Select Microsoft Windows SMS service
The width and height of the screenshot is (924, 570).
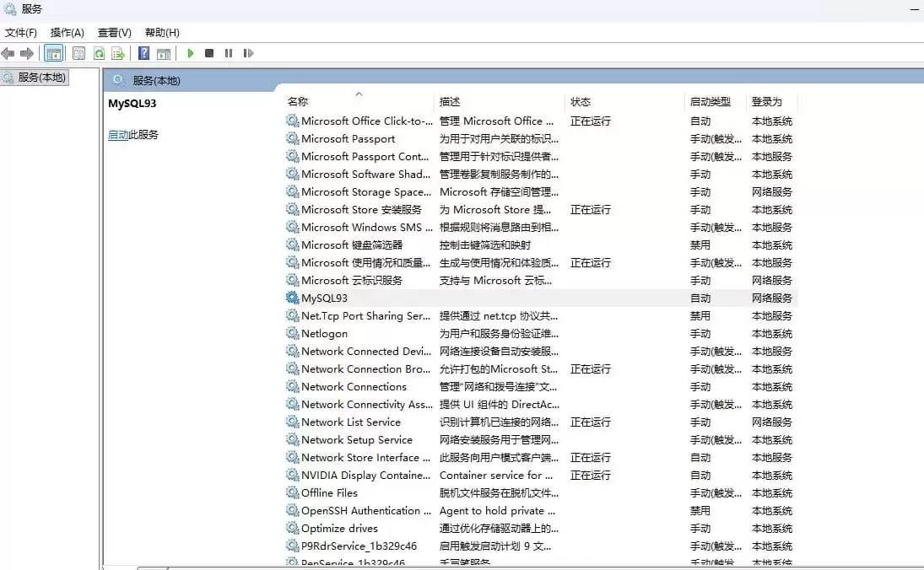[x=540, y=228]
